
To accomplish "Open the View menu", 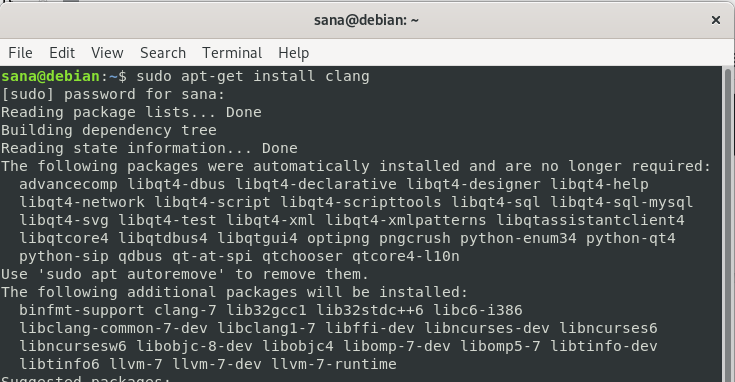I will (107, 53).
